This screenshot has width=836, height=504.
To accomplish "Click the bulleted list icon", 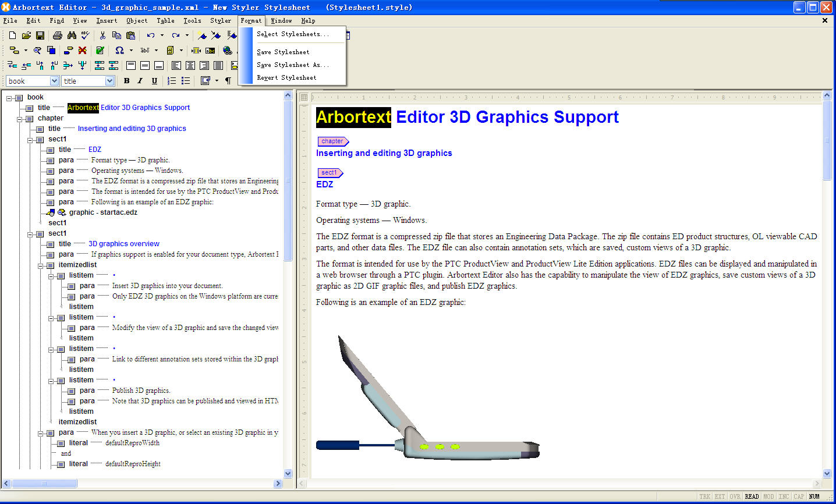I will [x=186, y=81].
